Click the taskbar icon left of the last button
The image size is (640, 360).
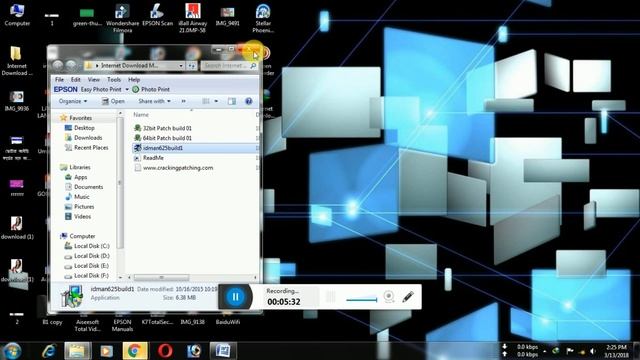tap(194, 351)
